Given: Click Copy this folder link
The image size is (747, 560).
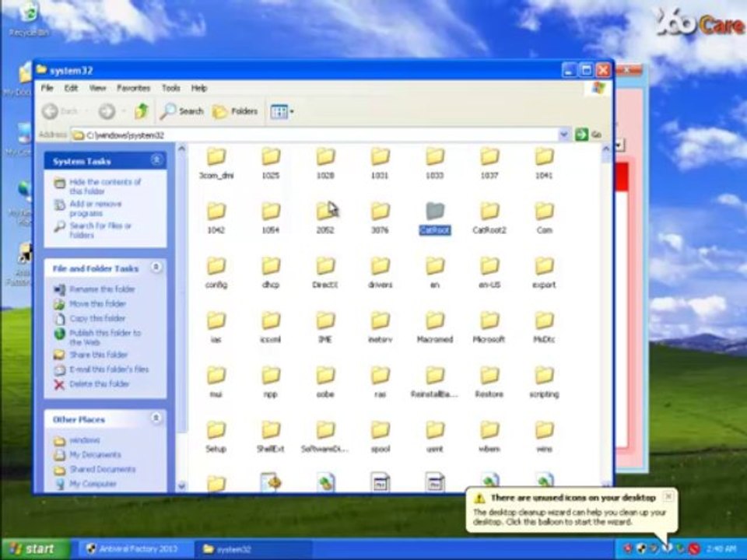Looking at the screenshot, I should (97, 318).
